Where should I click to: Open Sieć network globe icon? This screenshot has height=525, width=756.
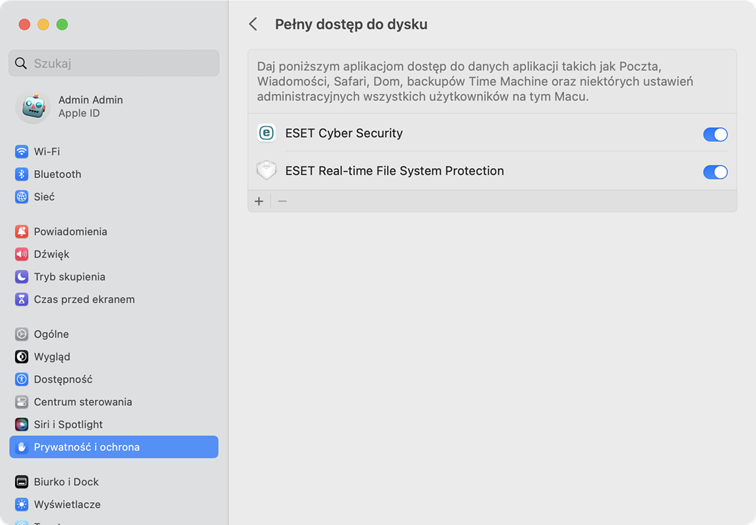coord(22,197)
